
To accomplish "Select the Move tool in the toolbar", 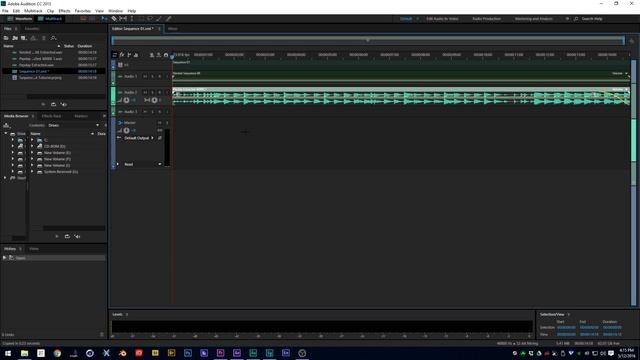I will point(104,19).
